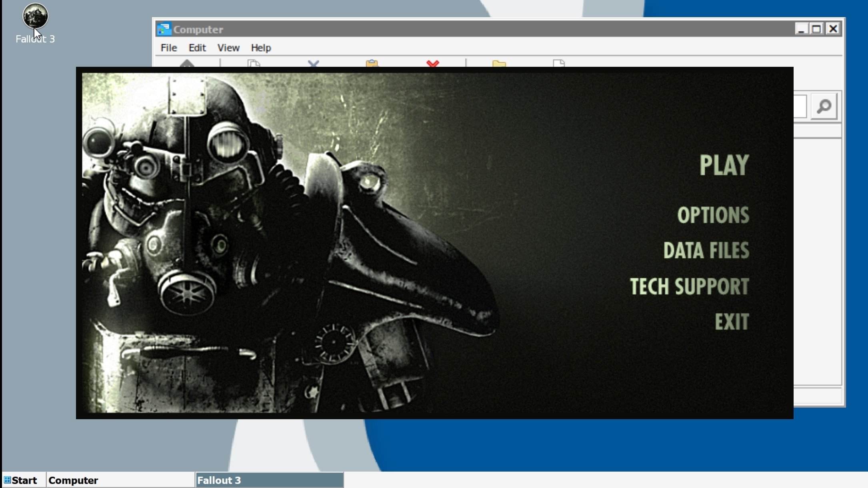The image size is (868, 488).
Task: Open the Edit menu
Action: (x=197, y=48)
